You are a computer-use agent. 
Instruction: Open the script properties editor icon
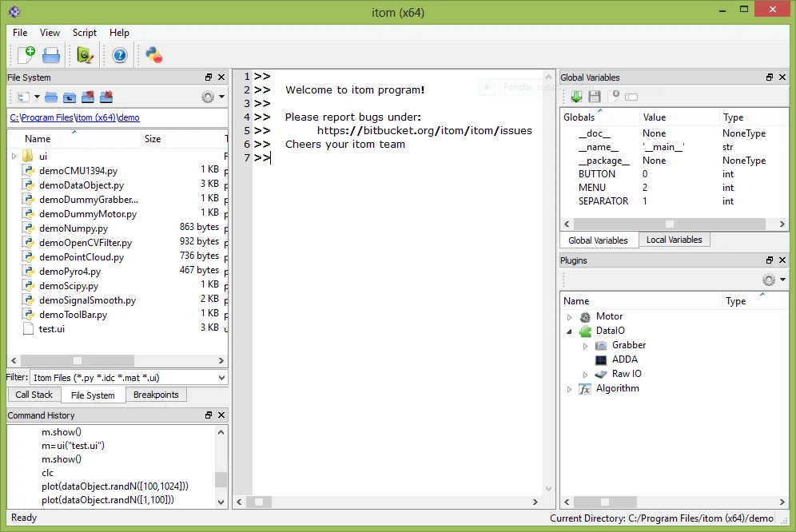[x=86, y=55]
